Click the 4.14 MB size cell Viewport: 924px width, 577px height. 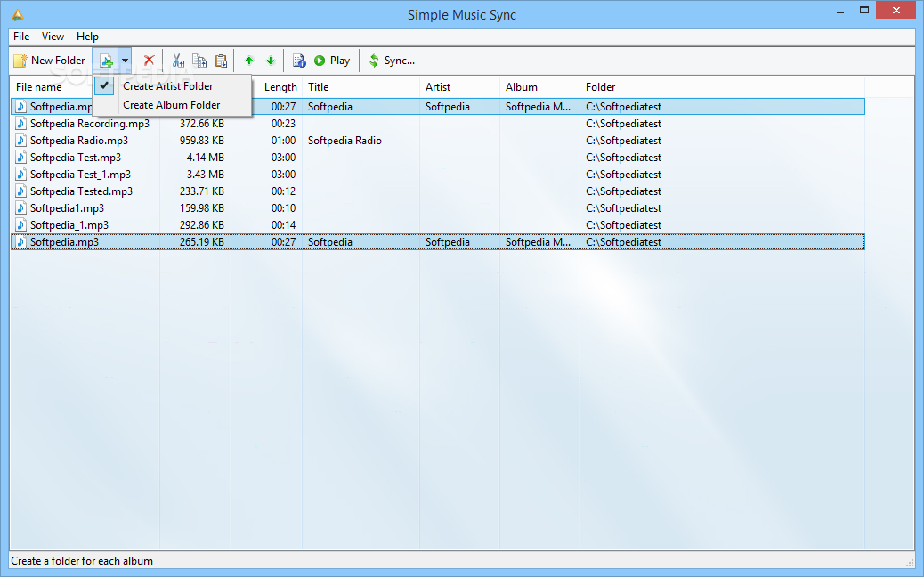pos(205,158)
